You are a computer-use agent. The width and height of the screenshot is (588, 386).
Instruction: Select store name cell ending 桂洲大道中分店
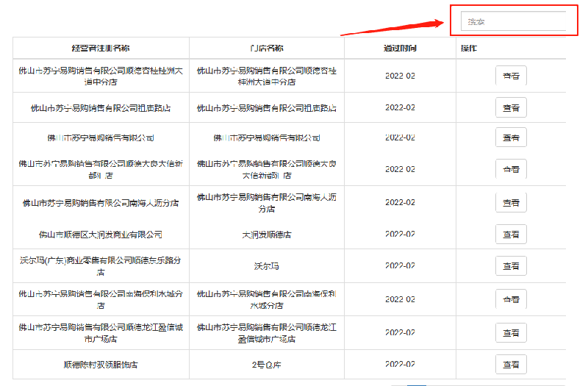[x=267, y=76]
